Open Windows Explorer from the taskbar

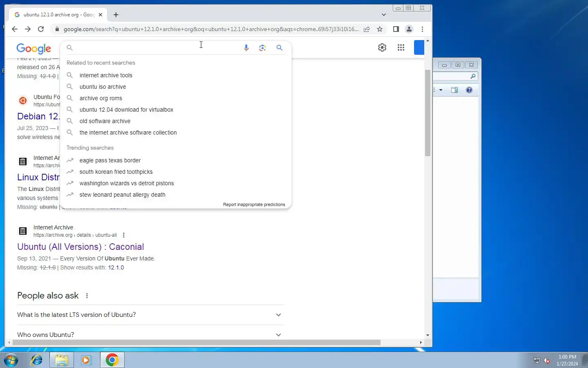coord(62,360)
